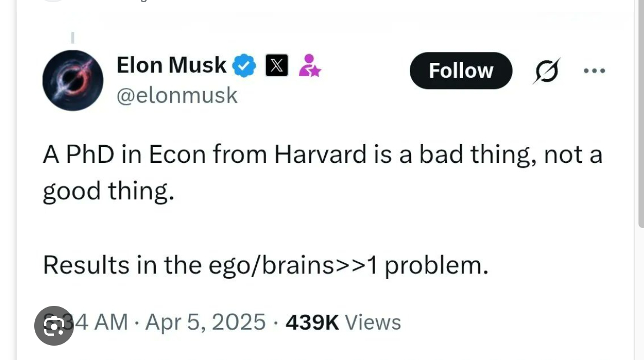
Task: Open Elon Musk's profile picture
Action: [73, 81]
